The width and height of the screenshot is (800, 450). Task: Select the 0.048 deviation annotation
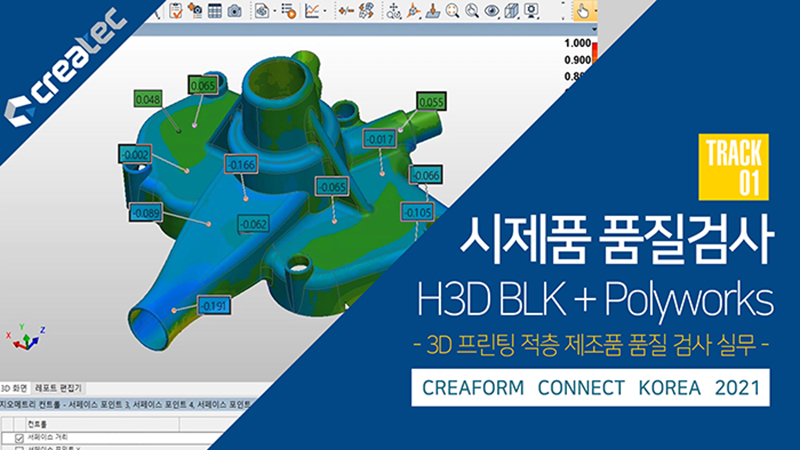click(148, 99)
